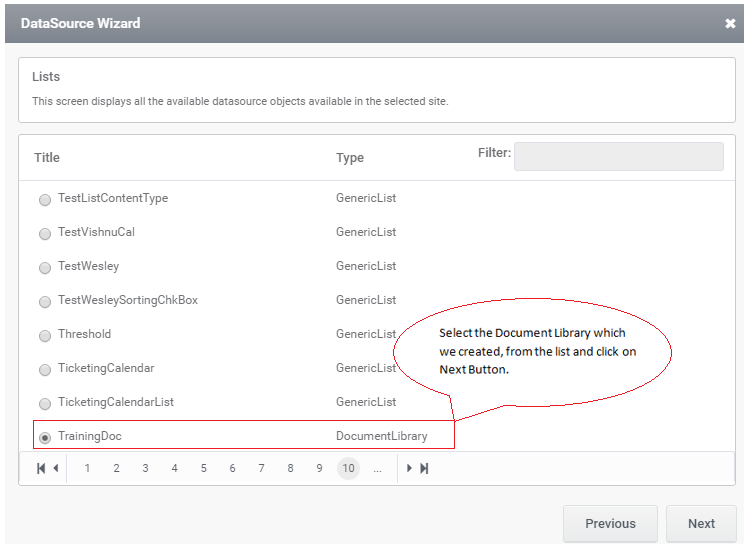Go to next page arrow
Image resolution: width=752 pixels, height=544 pixels.
pos(409,468)
